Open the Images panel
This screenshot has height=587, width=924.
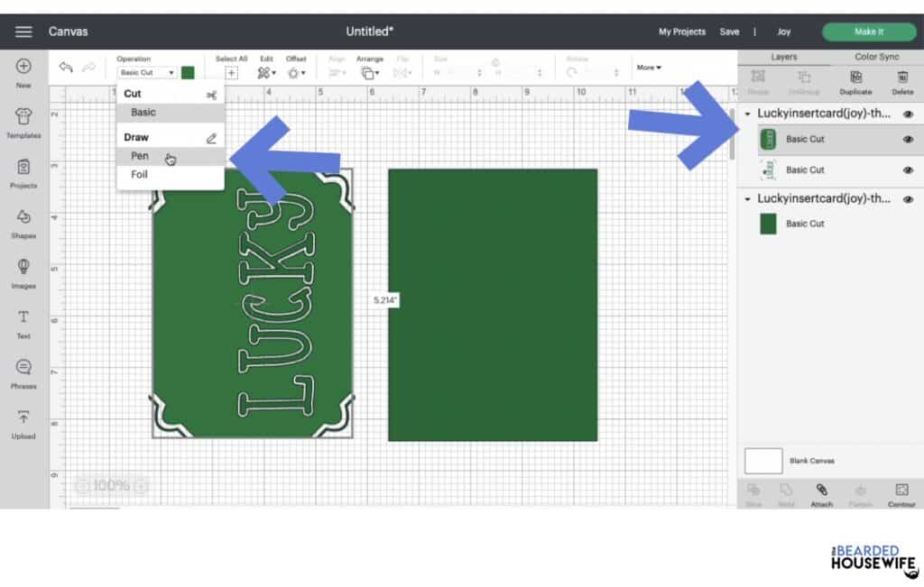click(x=23, y=268)
